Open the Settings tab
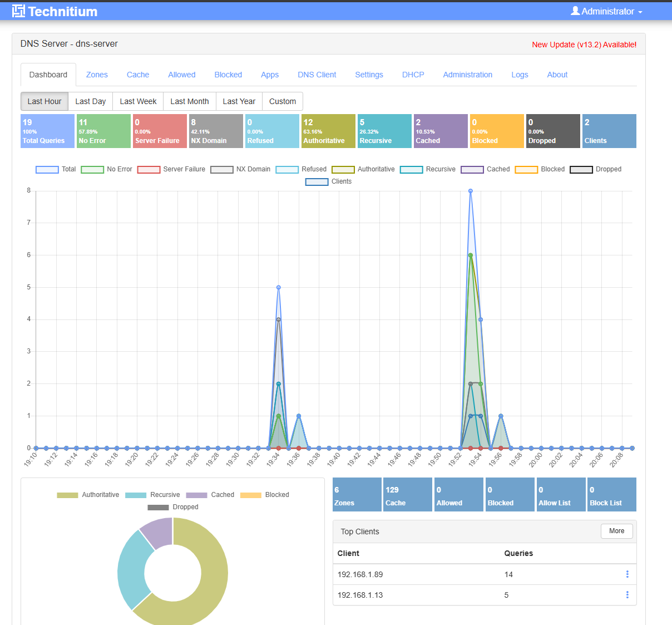 (369, 75)
